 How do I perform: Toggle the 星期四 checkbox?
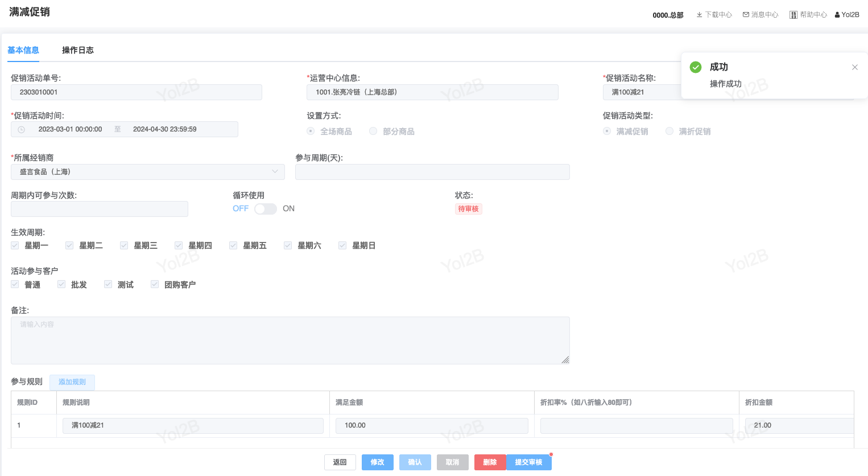(179, 245)
